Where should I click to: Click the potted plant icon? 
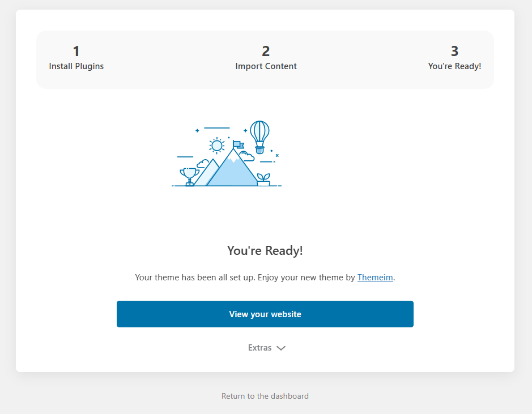tap(263, 180)
